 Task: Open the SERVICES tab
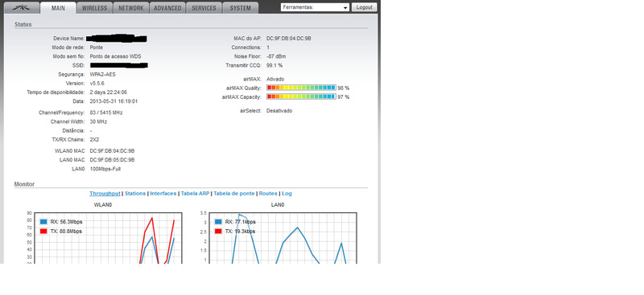[204, 8]
